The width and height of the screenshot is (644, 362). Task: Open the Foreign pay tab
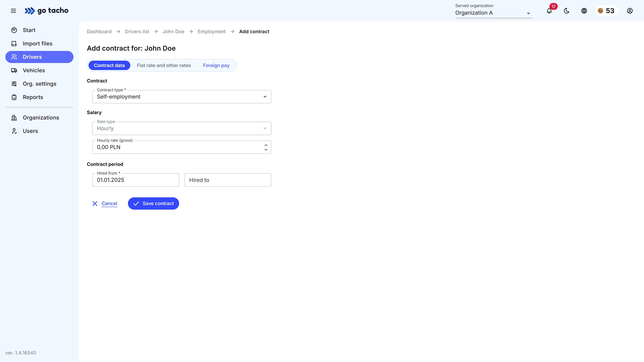point(216,65)
